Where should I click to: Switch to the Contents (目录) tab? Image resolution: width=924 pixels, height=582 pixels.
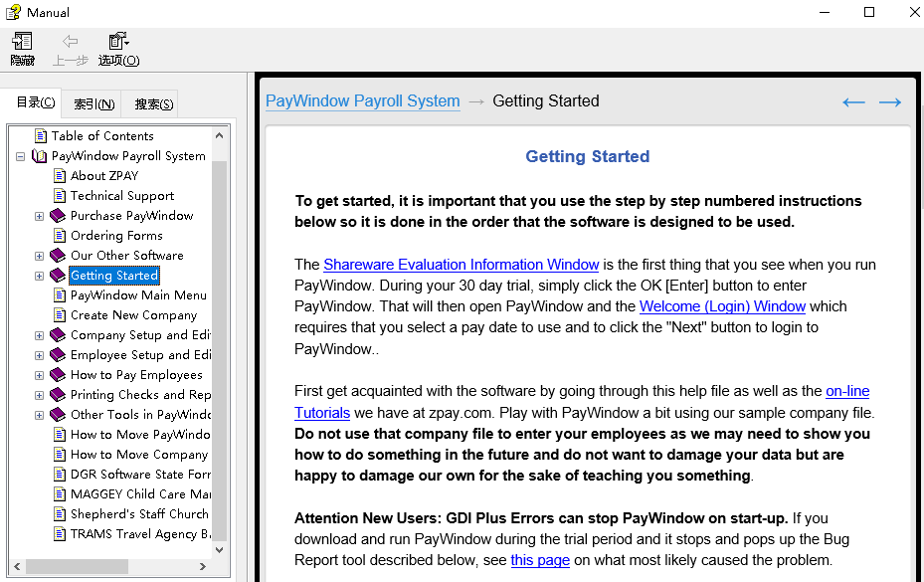[x=36, y=102]
